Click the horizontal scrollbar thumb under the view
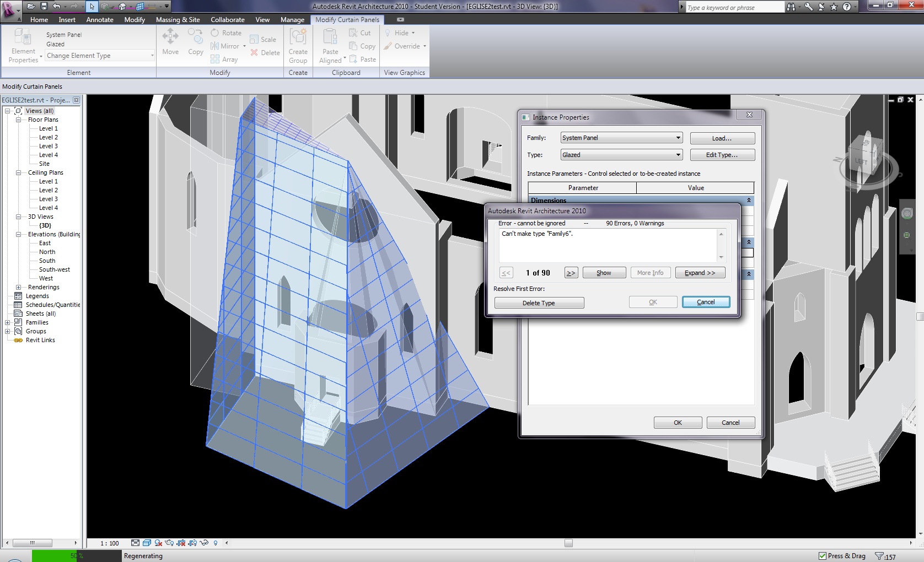The height and width of the screenshot is (562, 924). [568, 543]
